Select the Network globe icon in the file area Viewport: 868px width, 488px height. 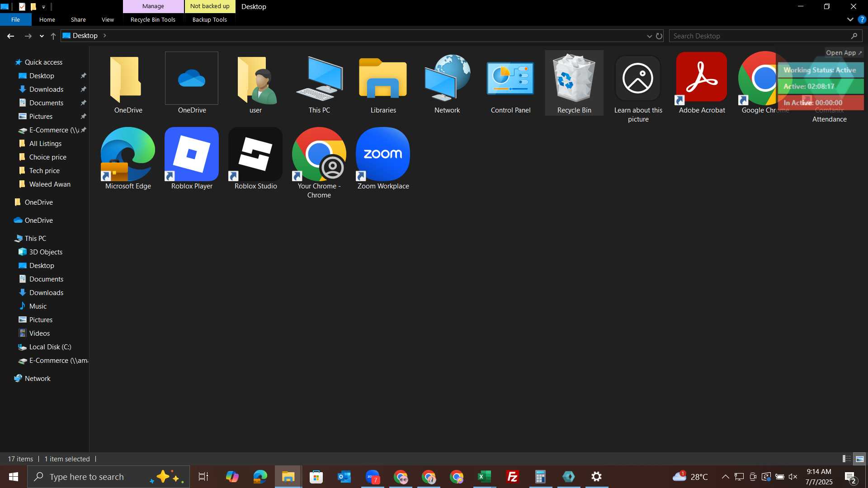[447, 83]
